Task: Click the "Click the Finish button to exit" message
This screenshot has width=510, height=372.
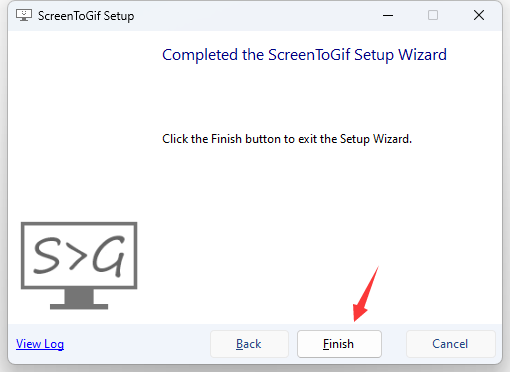Action: (x=287, y=139)
